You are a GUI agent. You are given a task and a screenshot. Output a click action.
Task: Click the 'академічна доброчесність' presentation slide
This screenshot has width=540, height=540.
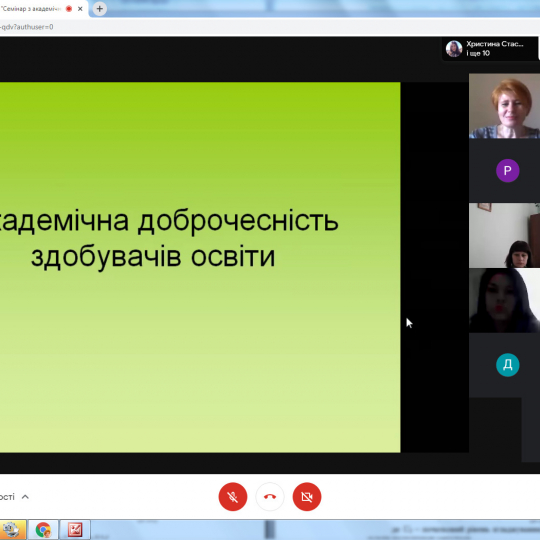[200, 267]
